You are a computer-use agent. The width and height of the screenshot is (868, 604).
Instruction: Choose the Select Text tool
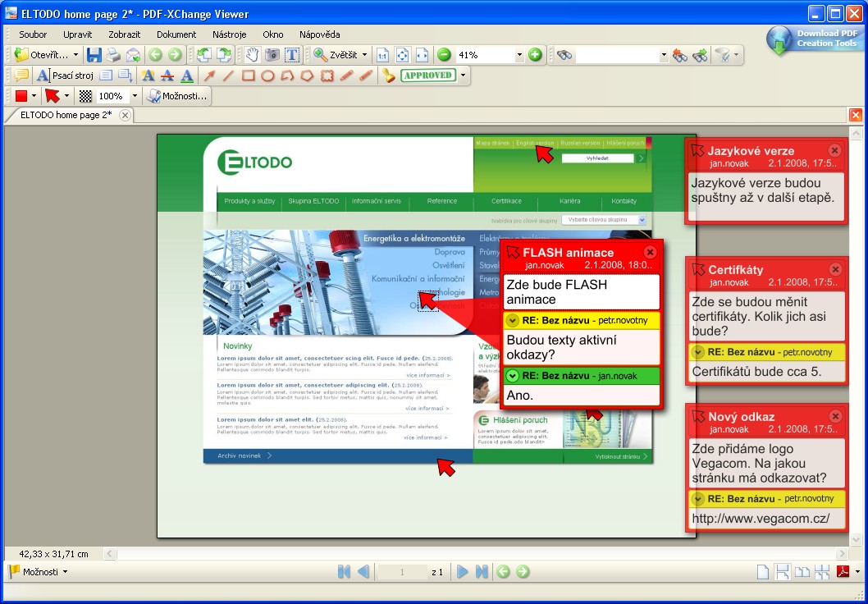point(291,55)
